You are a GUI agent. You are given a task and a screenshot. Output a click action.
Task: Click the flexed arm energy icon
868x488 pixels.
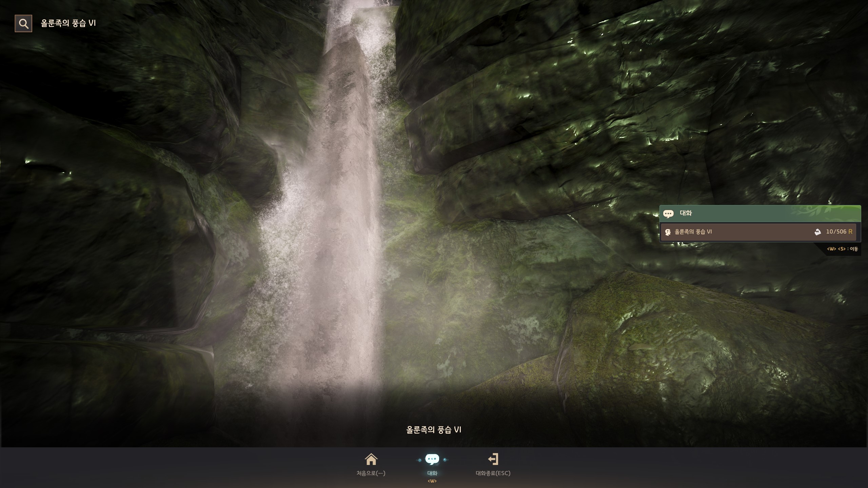[x=817, y=232]
